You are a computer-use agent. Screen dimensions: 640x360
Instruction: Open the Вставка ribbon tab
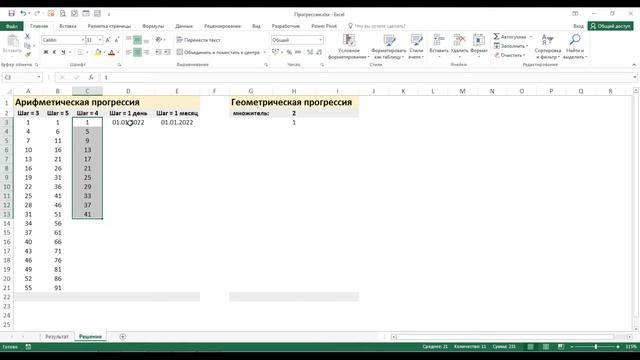coord(68,26)
